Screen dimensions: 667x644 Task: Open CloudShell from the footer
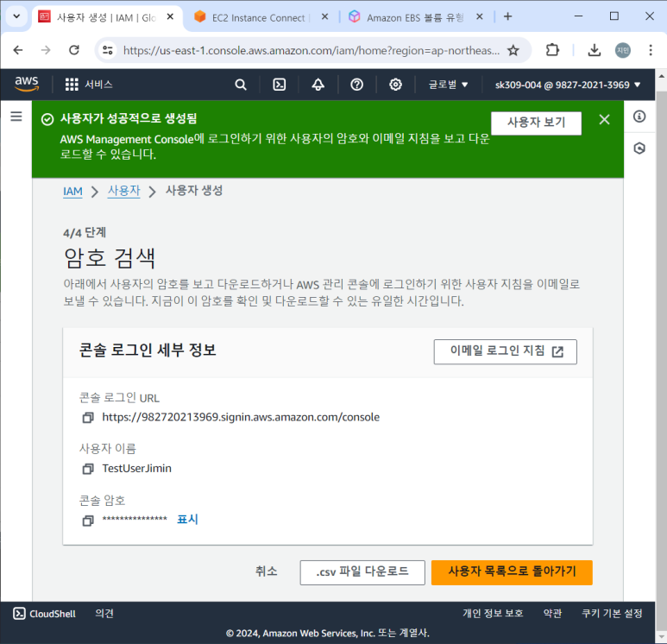[45, 613]
